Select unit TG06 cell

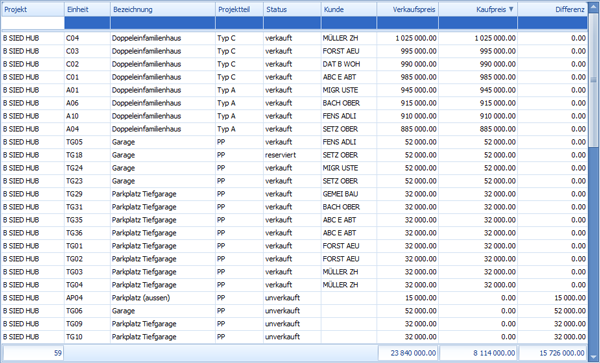tap(87, 311)
